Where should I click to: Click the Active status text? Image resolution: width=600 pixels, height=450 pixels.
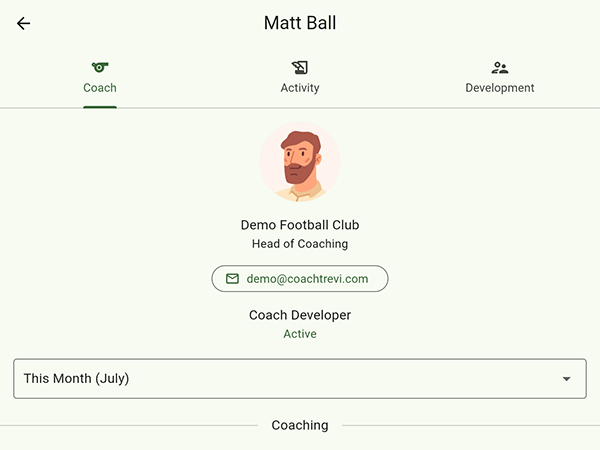click(300, 334)
